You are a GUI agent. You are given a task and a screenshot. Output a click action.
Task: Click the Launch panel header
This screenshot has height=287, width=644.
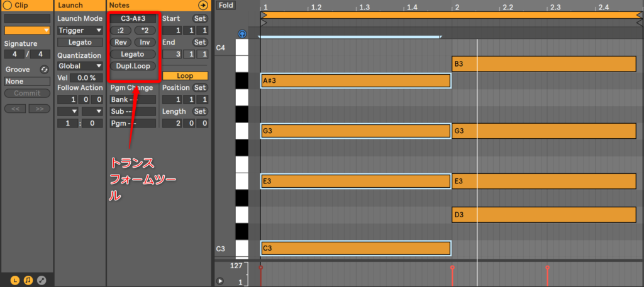point(70,5)
